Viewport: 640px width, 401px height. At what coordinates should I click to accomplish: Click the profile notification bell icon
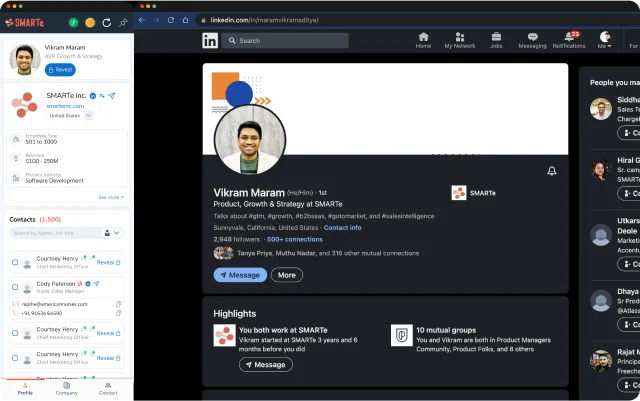click(x=551, y=171)
